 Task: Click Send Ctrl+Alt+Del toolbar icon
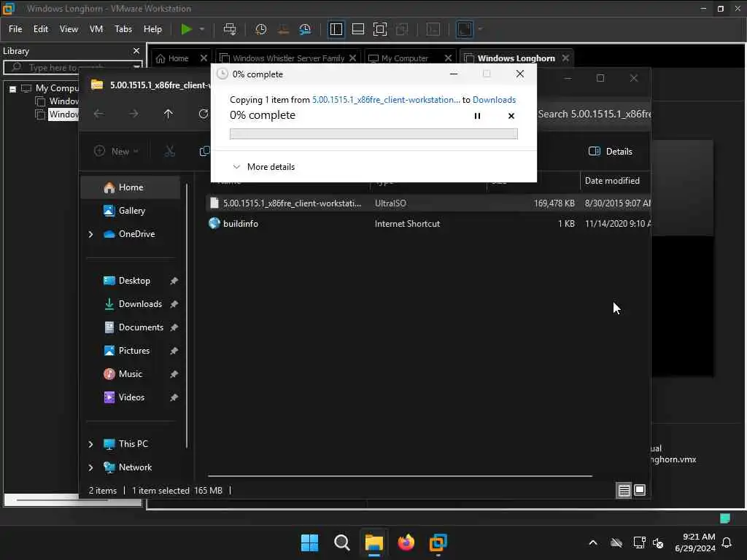(x=230, y=29)
